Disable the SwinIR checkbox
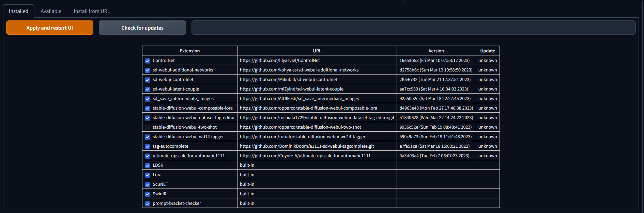 (x=148, y=194)
